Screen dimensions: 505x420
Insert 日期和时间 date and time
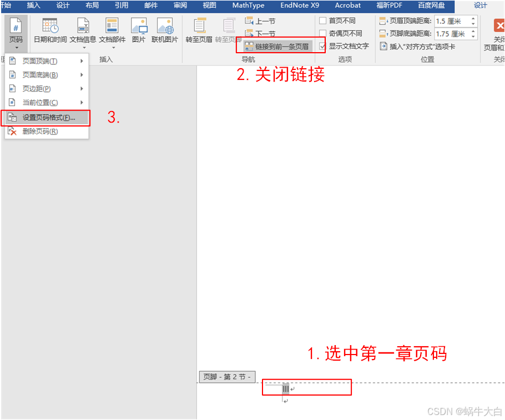click(x=50, y=31)
